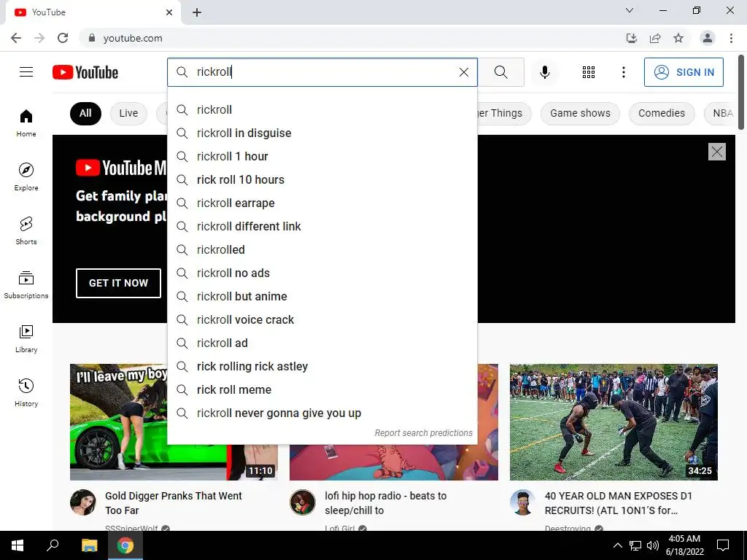
Task: Open the 40 Year Old Man channel avatar
Action: pyautogui.click(x=522, y=502)
